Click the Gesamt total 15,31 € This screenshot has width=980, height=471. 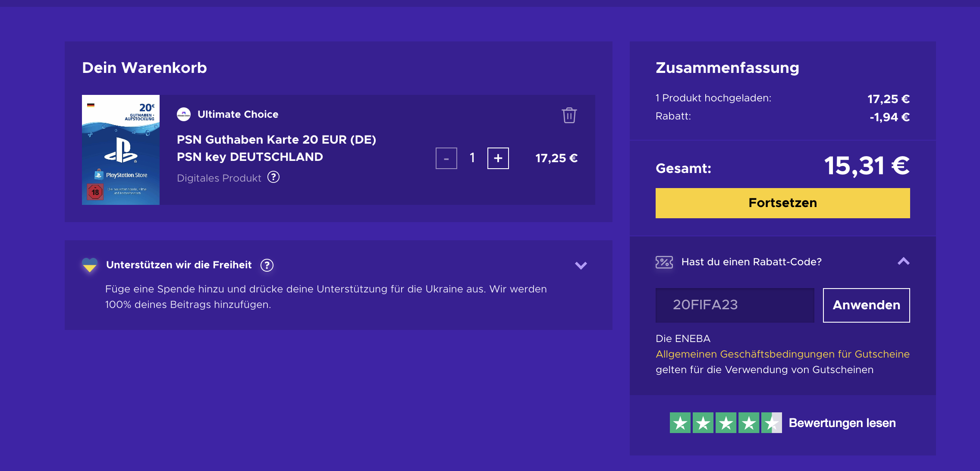coord(867,166)
